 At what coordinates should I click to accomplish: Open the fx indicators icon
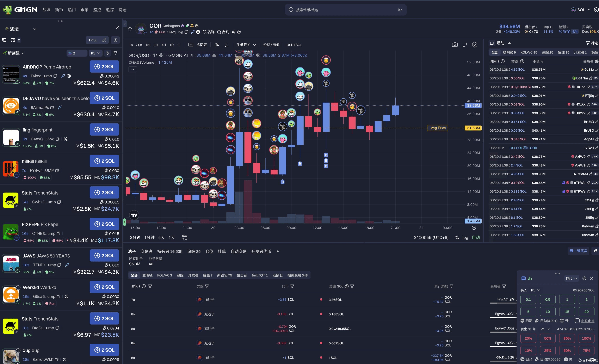[x=226, y=45]
